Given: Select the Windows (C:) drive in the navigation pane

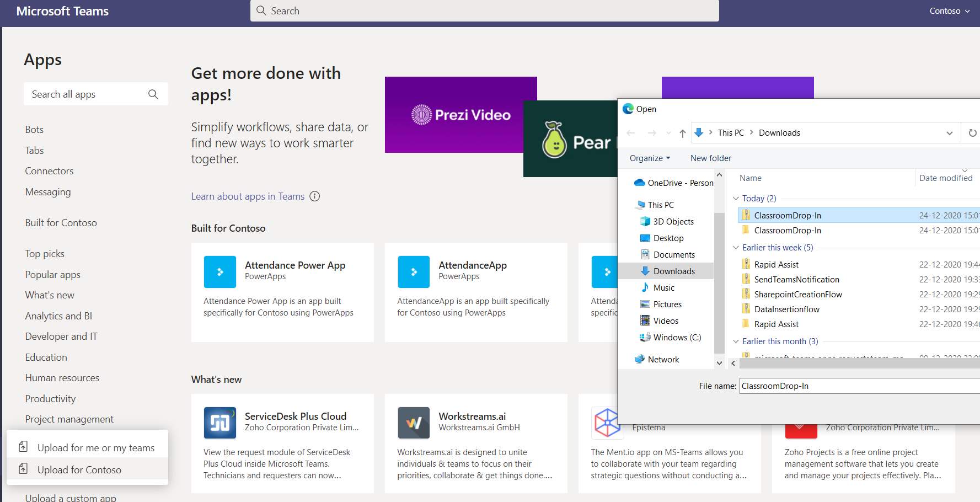Looking at the screenshot, I should (670, 338).
